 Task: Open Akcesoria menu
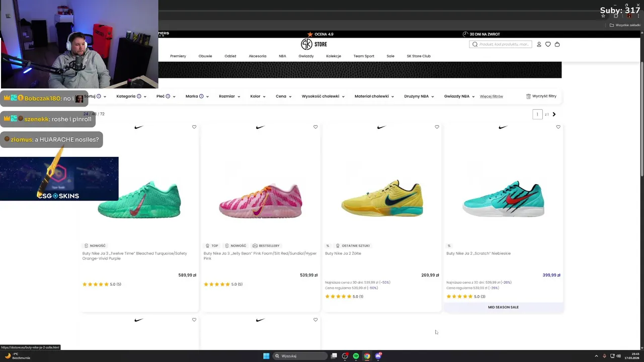click(x=258, y=56)
